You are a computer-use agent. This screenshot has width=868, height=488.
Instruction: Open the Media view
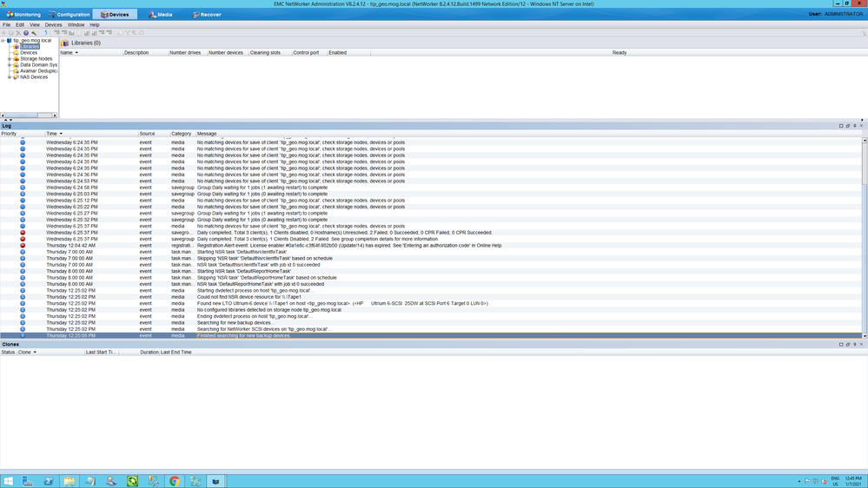[x=161, y=15]
